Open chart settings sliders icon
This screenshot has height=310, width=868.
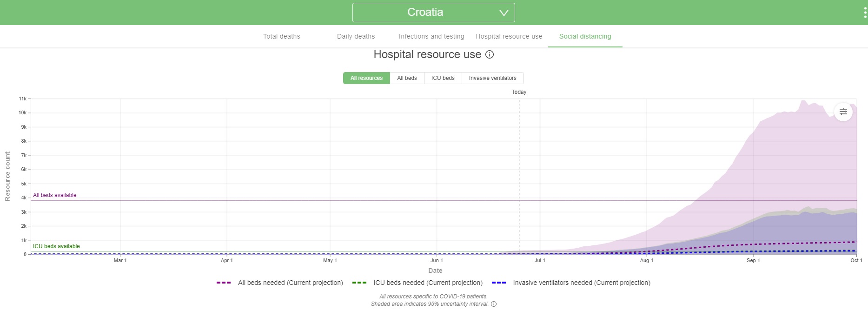pyautogui.click(x=843, y=112)
